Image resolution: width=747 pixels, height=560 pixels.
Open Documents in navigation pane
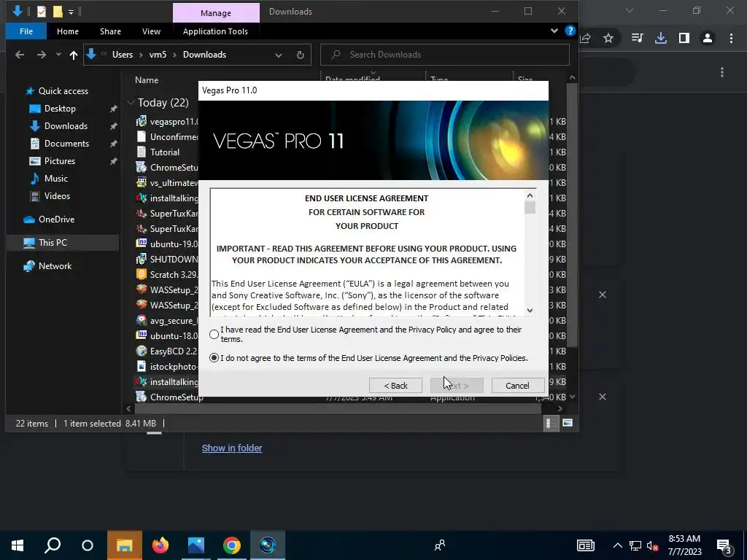(x=66, y=144)
